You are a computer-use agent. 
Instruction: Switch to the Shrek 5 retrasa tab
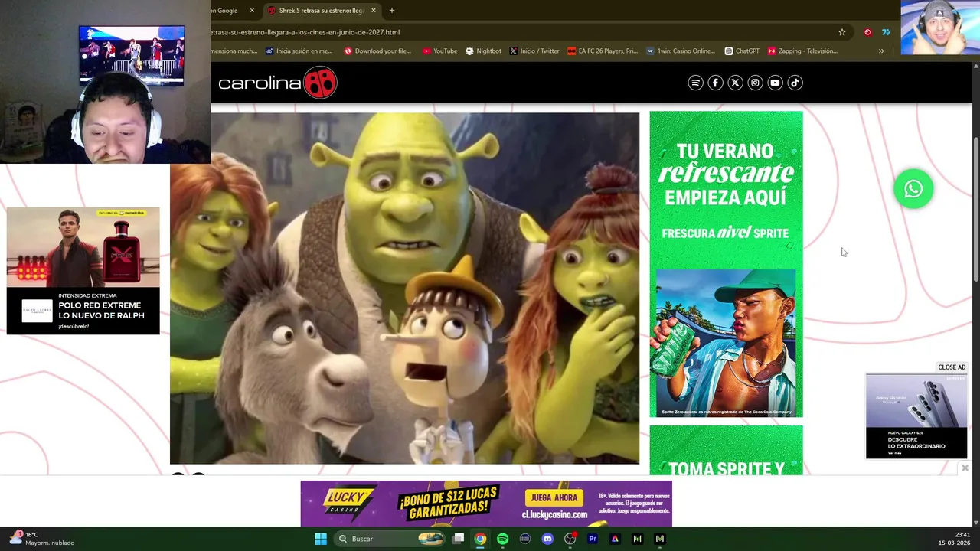pos(322,11)
